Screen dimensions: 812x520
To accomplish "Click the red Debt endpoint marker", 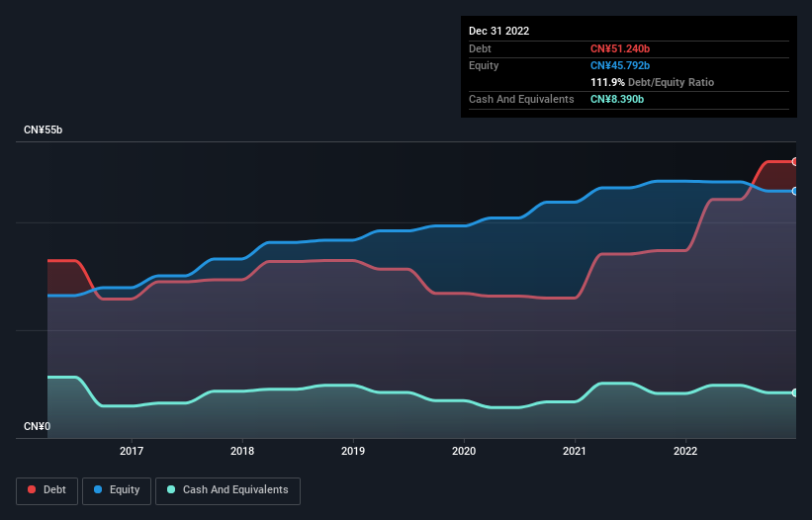I will pyautogui.click(x=795, y=162).
